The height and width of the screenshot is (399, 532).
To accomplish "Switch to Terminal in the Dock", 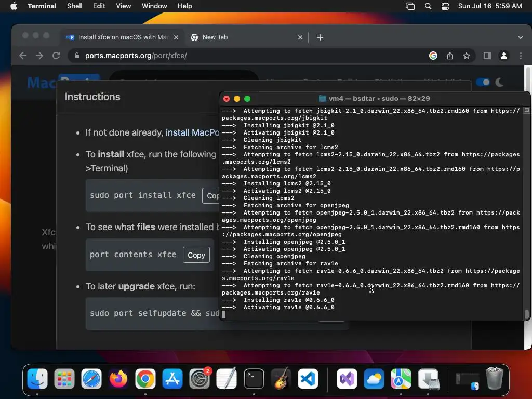I will tap(254, 379).
